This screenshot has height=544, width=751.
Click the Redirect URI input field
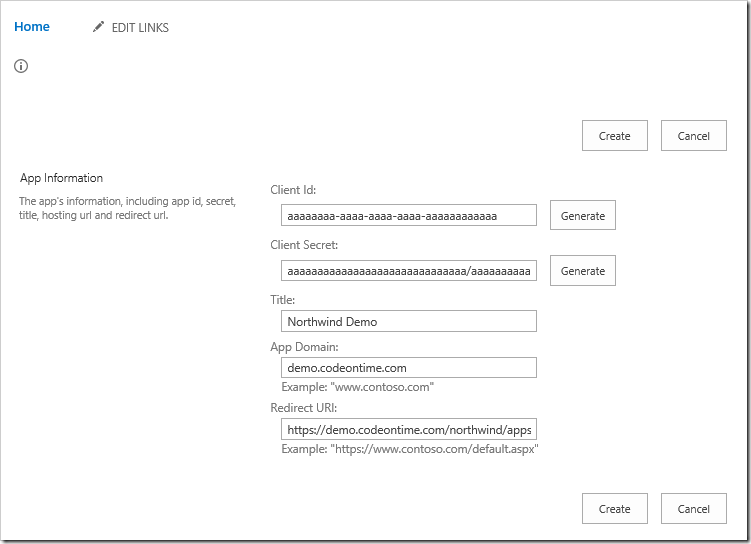[409, 429]
